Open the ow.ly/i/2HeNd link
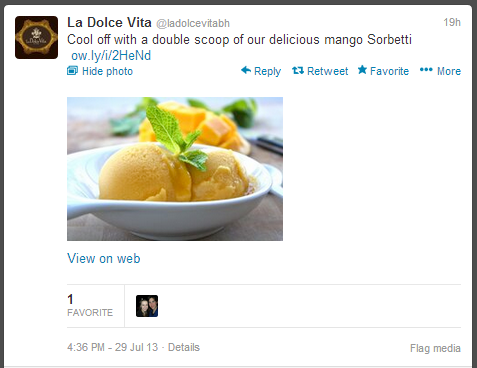Image resolution: width=477 pixels, height=368 pixels. (x=111, y=55)
